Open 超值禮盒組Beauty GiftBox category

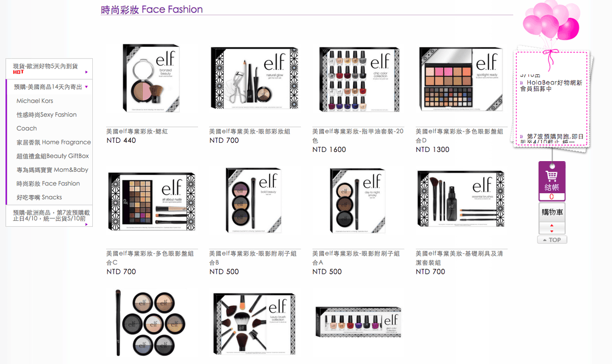click(53, 156)
